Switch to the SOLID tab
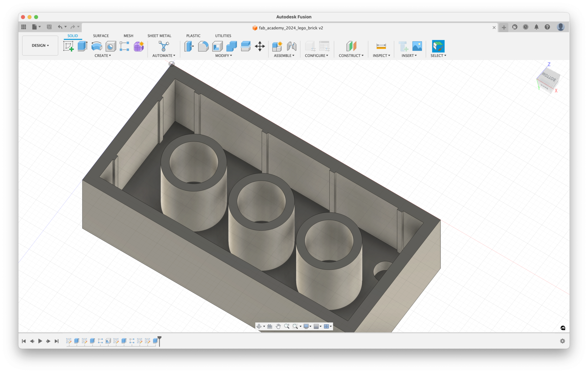Viewport: 588px width, 373px height. (x=73, y=36)
